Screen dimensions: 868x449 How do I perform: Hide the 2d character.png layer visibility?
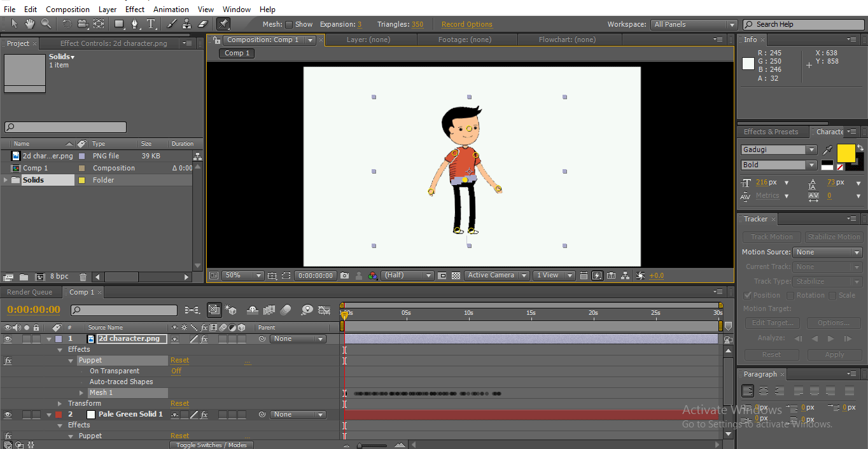7,338
